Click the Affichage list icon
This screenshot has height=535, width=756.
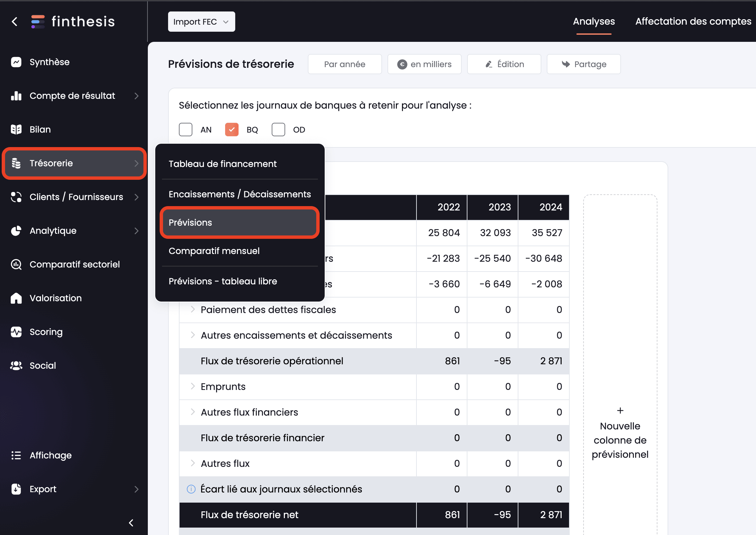[x=16, y=455]
